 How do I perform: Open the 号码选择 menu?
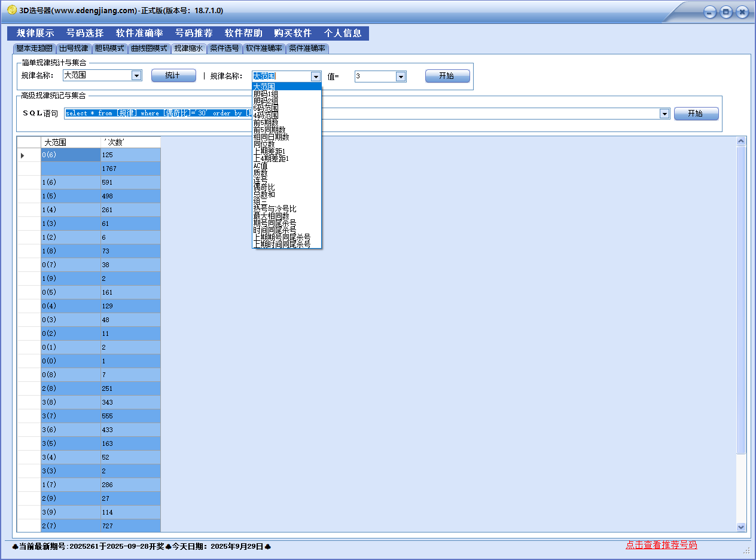click(x=85, y=33)
